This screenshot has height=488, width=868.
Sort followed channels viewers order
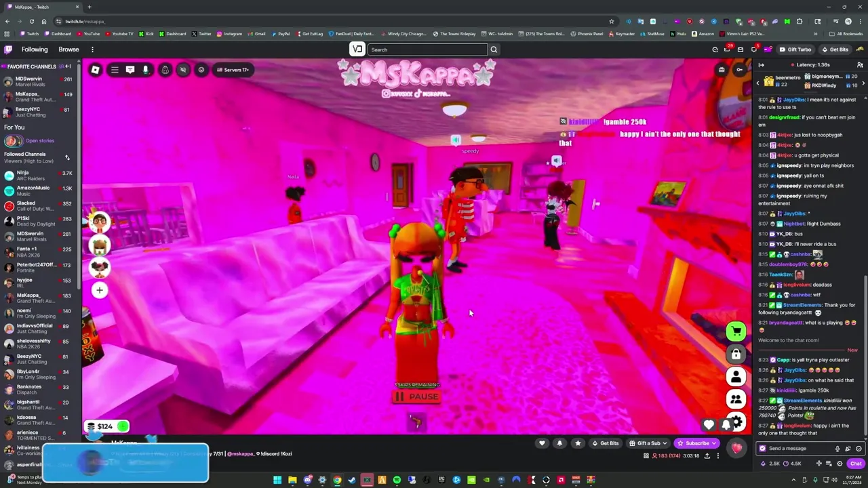click(x=67, y=157)
